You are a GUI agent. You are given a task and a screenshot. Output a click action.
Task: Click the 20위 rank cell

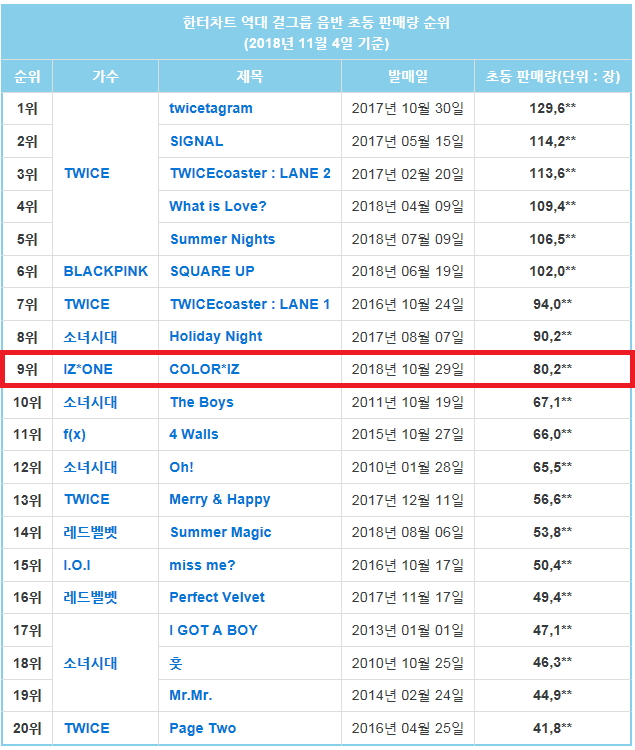[x=27, y=728]
